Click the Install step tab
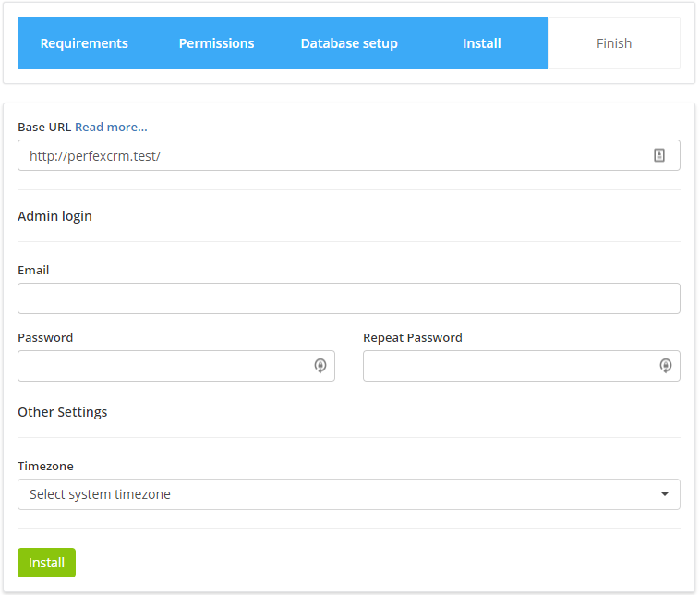Screen dimensions: 700x595 [x=481, y=43]
